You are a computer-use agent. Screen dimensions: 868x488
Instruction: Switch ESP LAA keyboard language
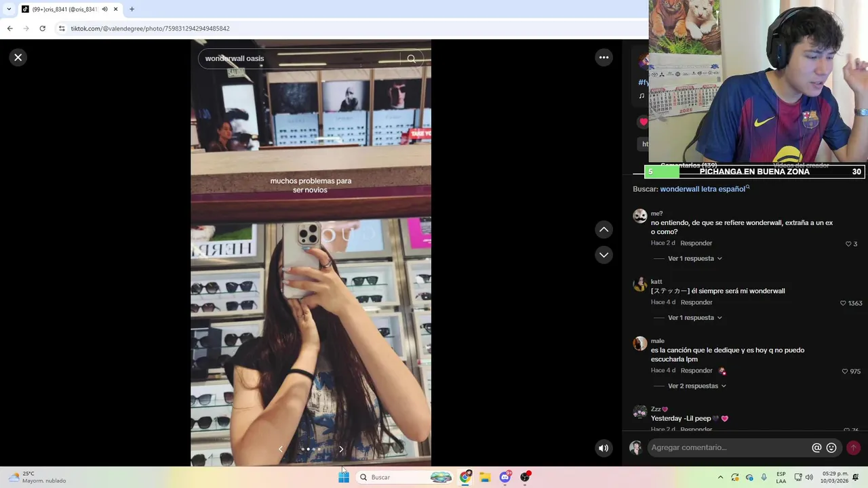[781, 477]
